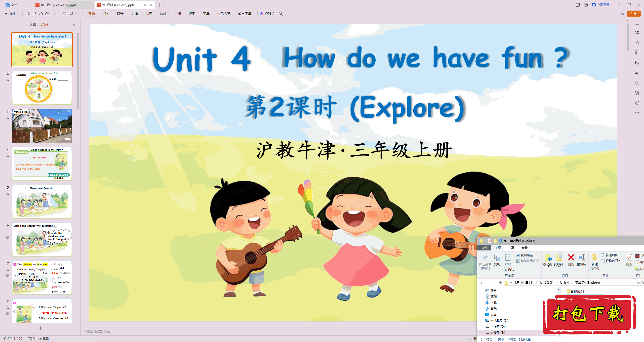644x342 pixels.
Task: Open the 动画 ribbon tab
Action: tap(149, 14)
